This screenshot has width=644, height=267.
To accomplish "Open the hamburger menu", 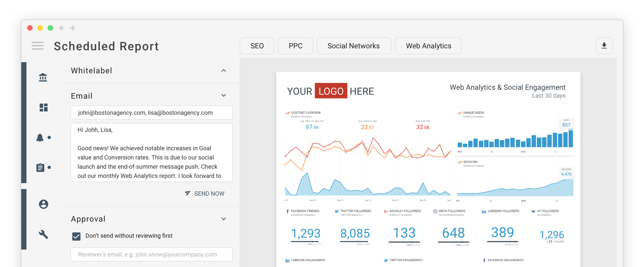I will (38, 46).
